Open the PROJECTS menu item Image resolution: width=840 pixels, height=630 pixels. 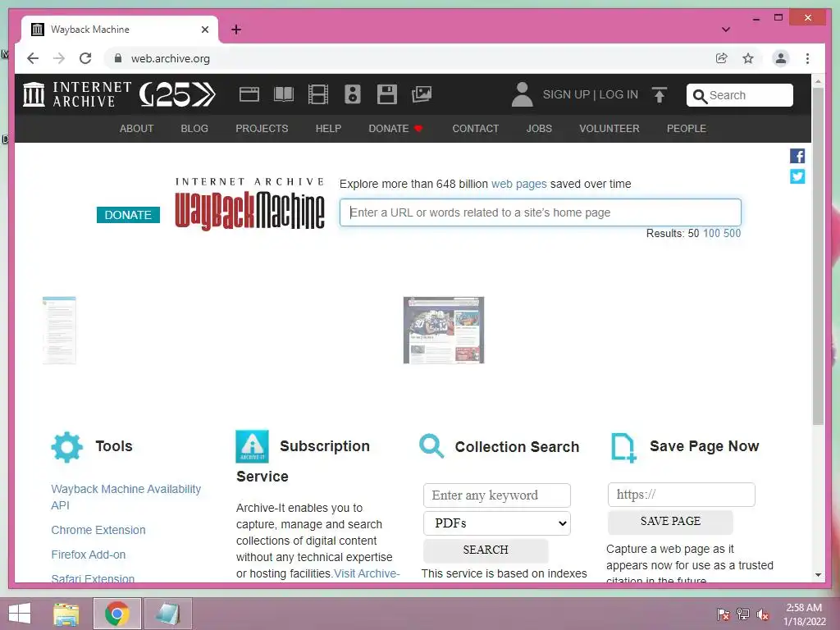262,129
